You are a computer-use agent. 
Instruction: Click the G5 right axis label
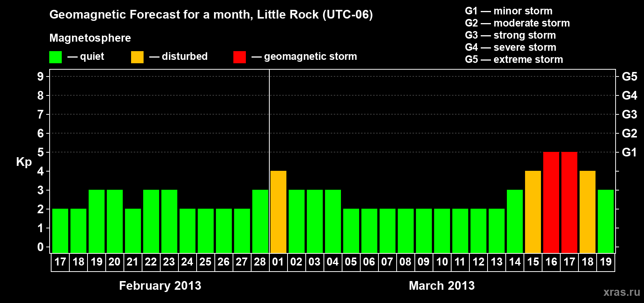pyautogui.click(x=630, y=77)
